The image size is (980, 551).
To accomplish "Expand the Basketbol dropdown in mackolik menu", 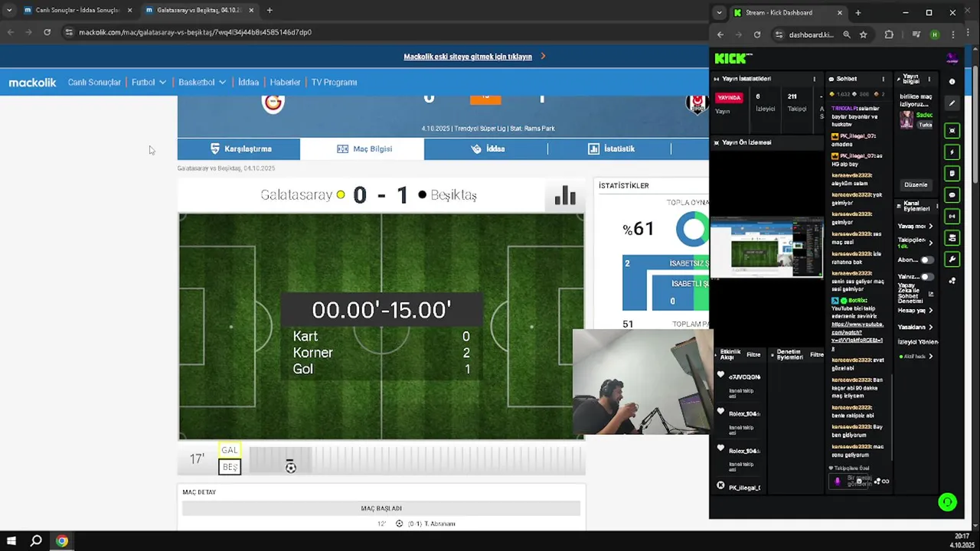I will pos(202,82).
